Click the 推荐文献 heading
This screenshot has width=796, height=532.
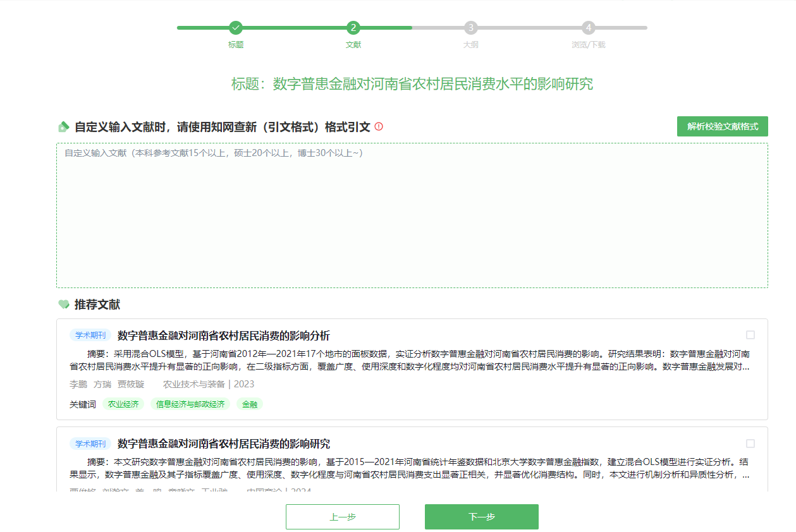[x=97, y=305]
